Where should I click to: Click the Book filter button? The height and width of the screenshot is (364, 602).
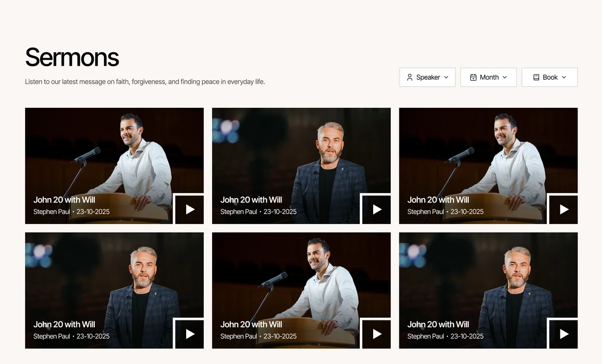click(549, 77)
